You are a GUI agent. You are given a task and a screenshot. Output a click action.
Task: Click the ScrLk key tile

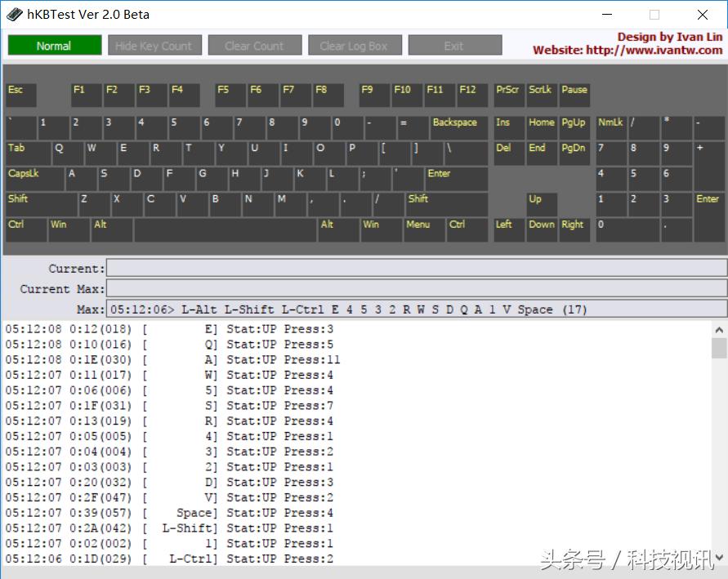542,95
